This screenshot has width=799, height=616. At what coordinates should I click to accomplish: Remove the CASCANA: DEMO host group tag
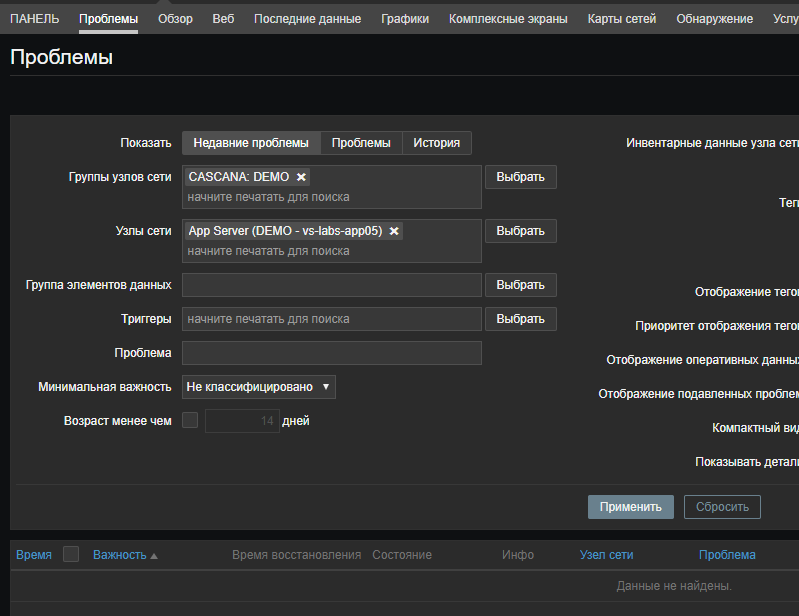pos(301,177)
